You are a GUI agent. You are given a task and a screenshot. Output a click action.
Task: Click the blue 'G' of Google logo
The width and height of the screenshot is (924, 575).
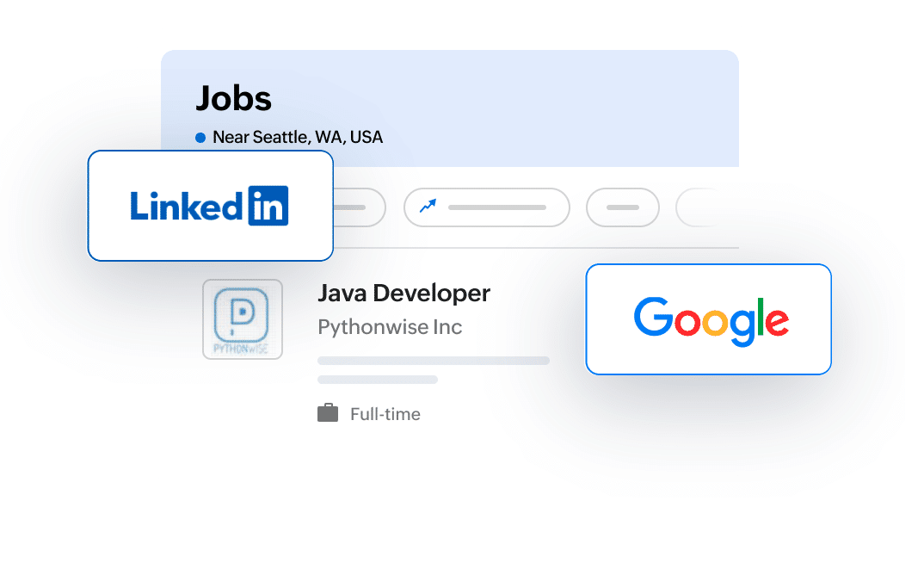652,318
